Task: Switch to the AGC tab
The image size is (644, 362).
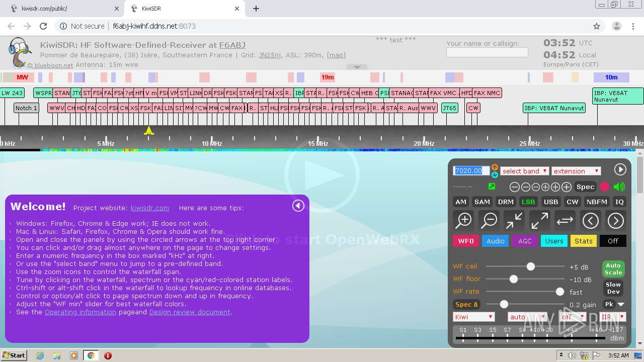Action: click(525, 241)
